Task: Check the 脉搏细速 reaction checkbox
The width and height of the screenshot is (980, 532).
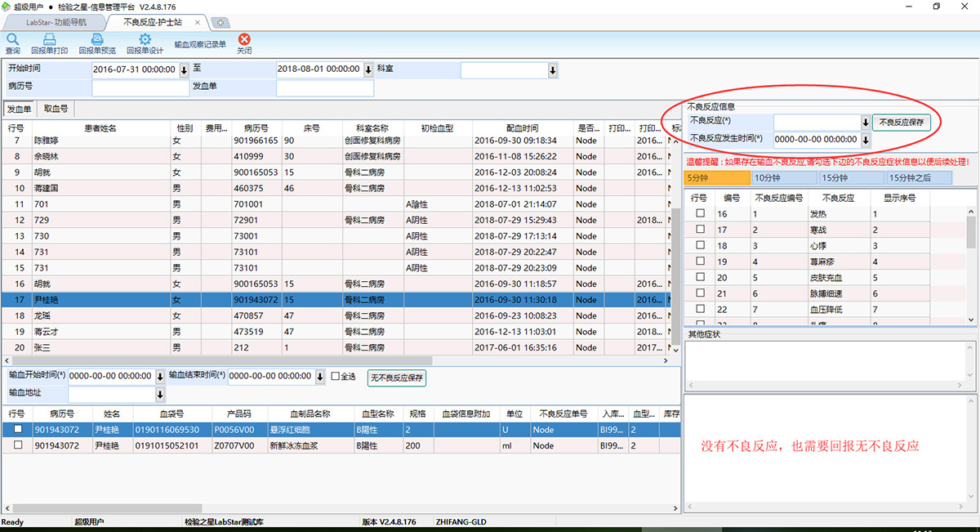Action: coord(699,293)
